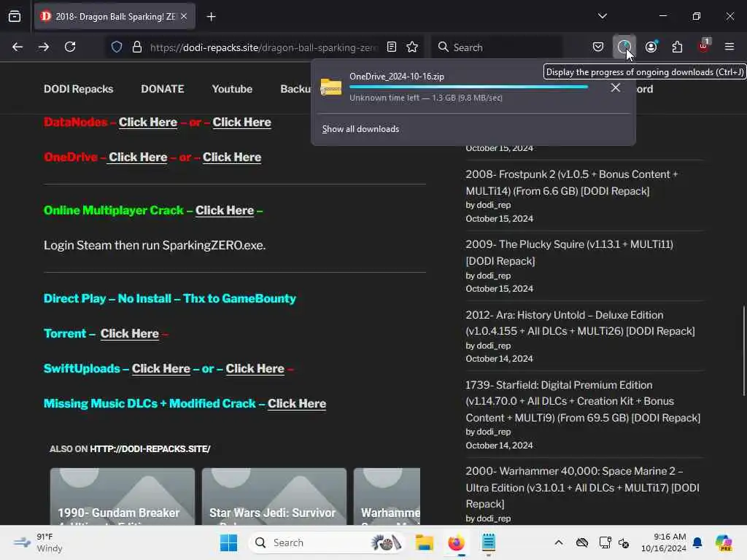Open the Firefox account icon

point(651,47)
